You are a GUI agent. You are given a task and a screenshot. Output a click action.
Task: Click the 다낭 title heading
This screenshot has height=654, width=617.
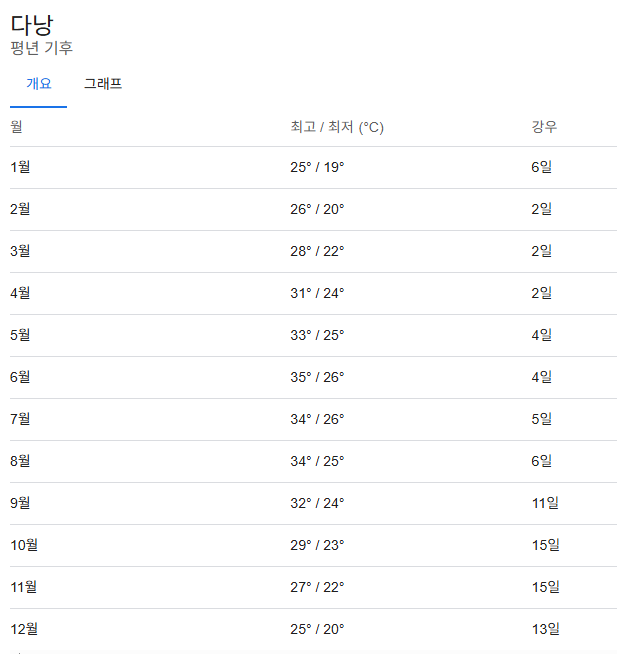coord(32,25)
